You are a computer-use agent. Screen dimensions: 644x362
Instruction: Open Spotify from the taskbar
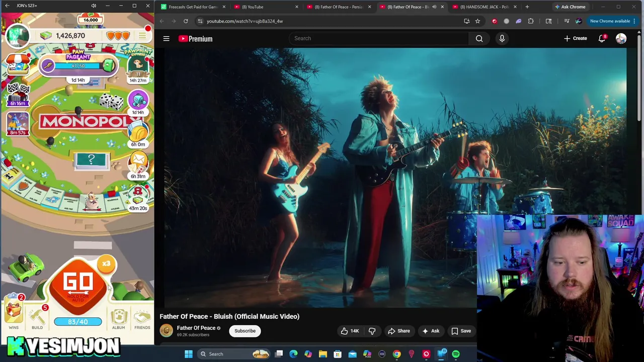point(456,354)
